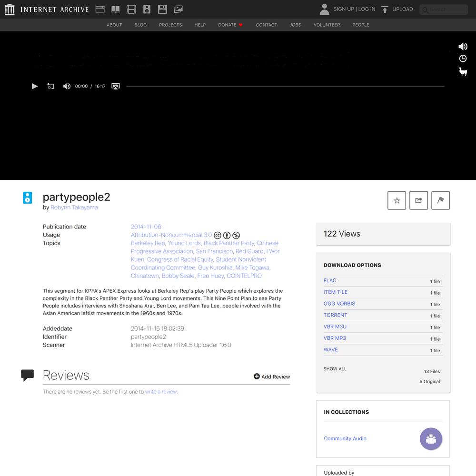
Task: Open the BLOG menu item
Action: [140, 25]
